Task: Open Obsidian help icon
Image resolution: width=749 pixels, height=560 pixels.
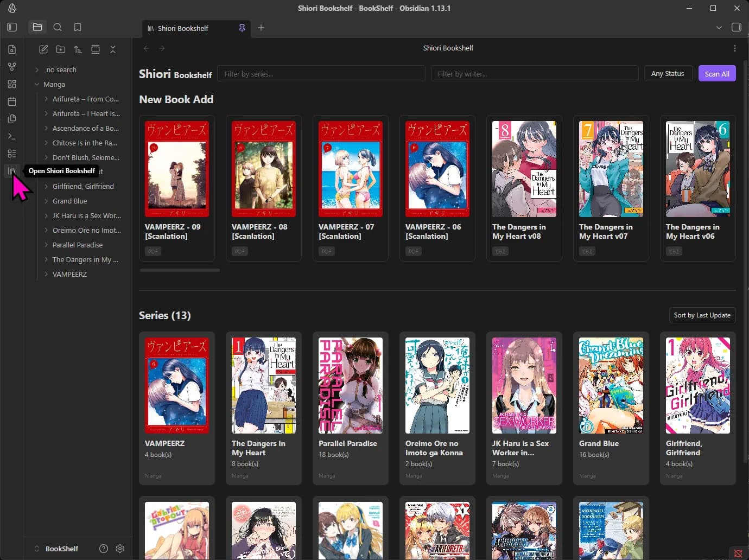Action: coord(104,549)
